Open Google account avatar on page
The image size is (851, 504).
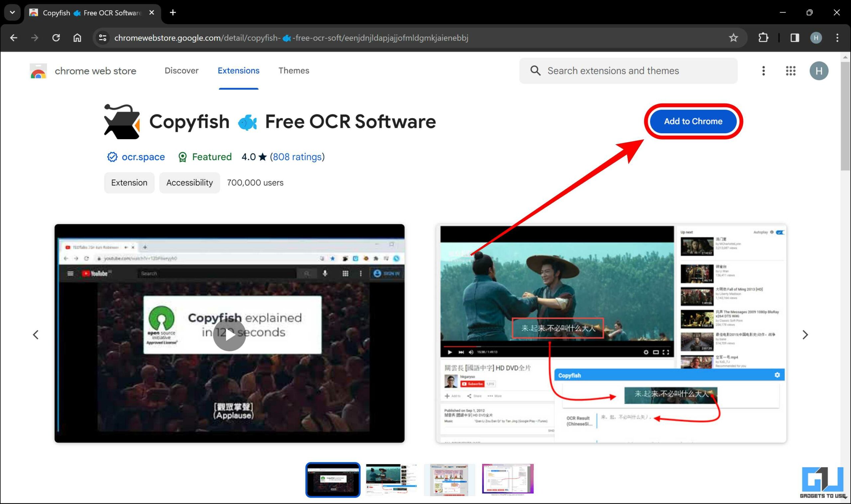click(x=819, y=71)
